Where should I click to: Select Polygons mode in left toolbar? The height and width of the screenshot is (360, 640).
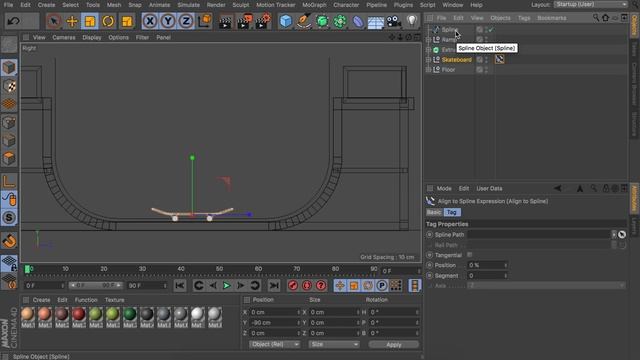coord(9,158)
